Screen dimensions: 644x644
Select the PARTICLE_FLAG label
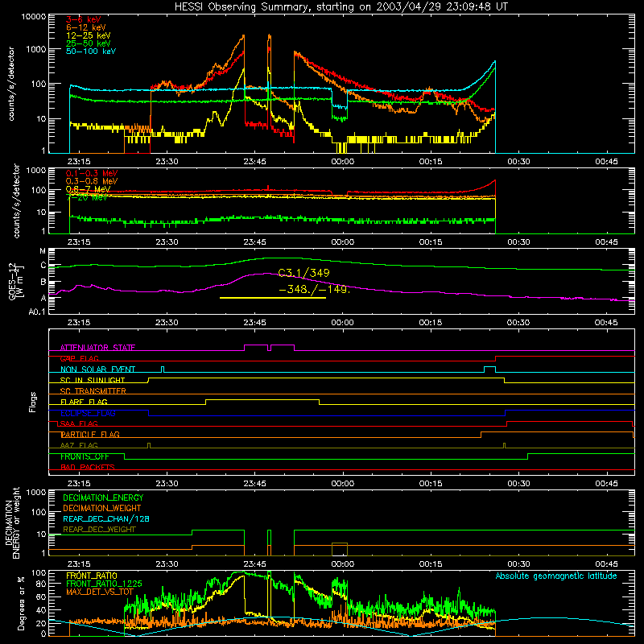[90, 435]
